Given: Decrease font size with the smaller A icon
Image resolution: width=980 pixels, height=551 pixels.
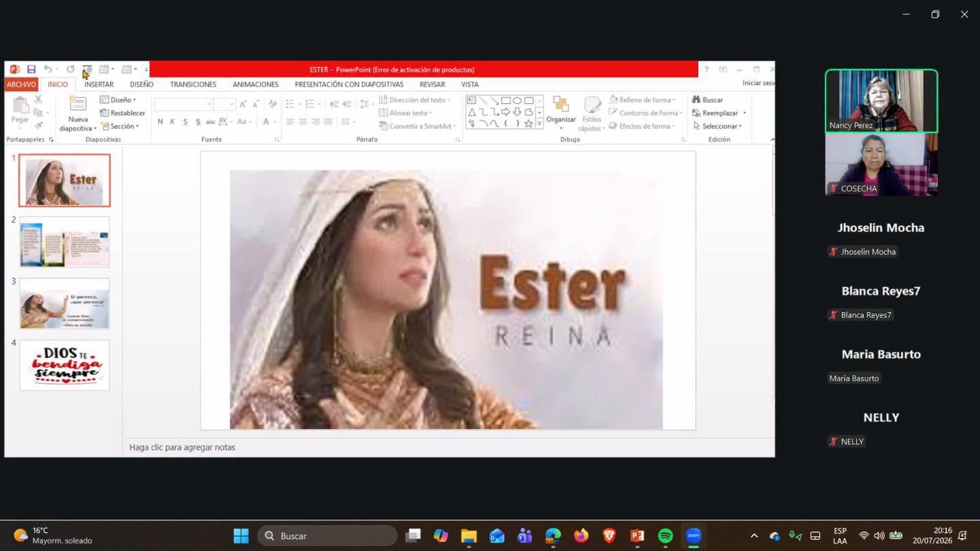Looking at the screenshot, I should (x=255, y=104).
